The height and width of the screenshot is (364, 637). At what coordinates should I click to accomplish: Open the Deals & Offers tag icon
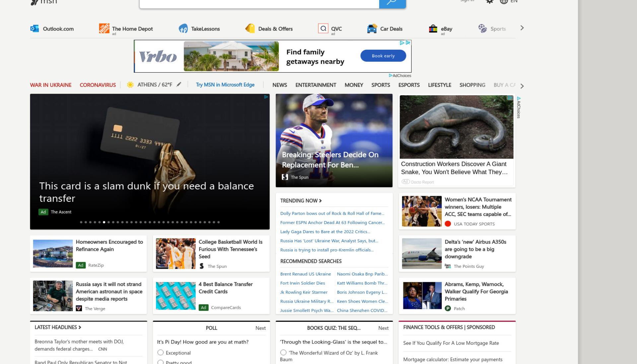[250, 29]
